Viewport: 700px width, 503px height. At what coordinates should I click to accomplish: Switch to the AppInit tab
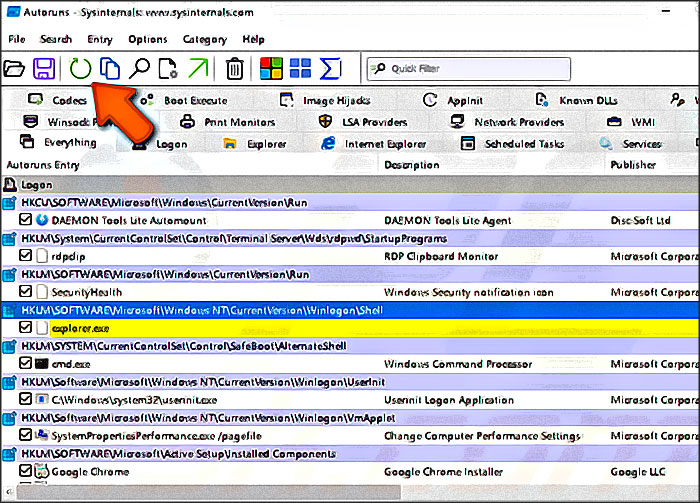[453, 100]
